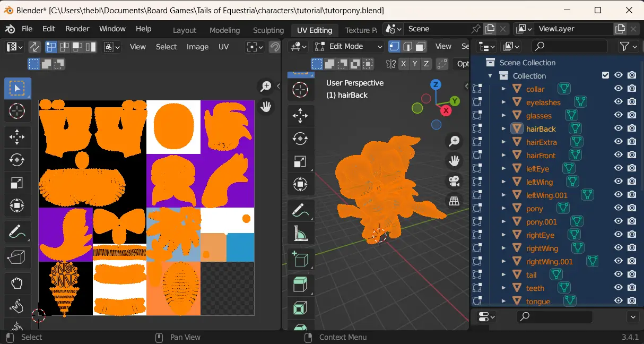This screenshot has width=644, height=344.
Task: Toggle X axis mirror button
Action: coord(404,64)
